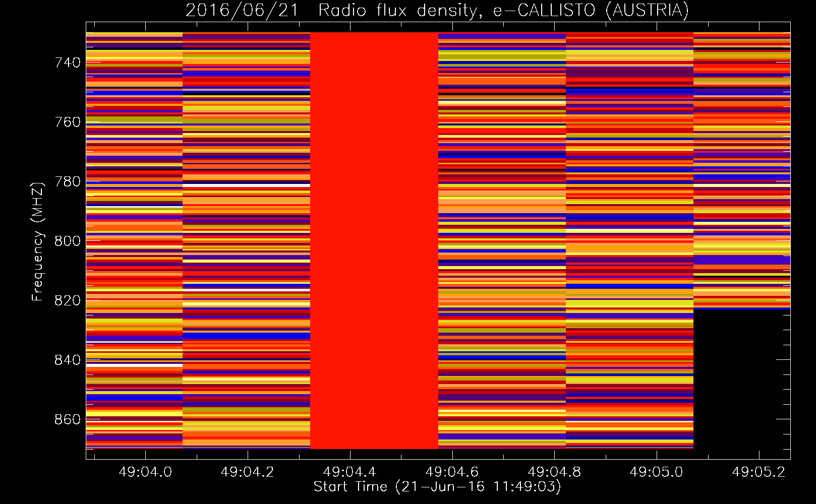
Task: Click the 840 frequency tick label
Action: 68,360
